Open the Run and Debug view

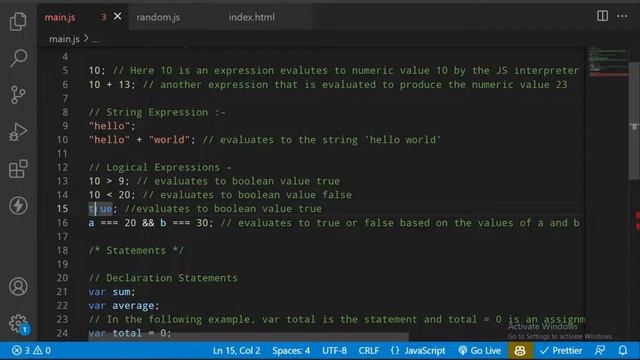18,132
